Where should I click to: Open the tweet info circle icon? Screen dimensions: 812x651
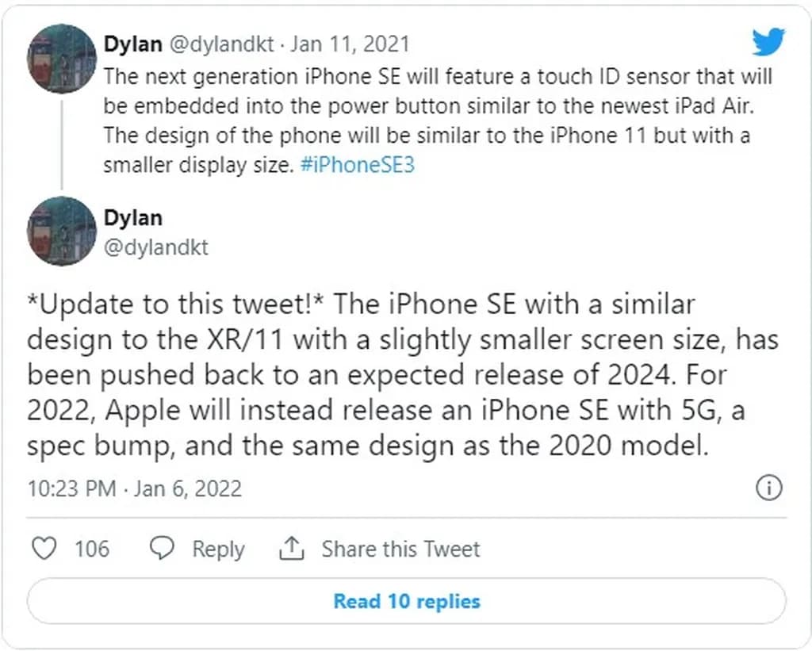pos(769,488)
